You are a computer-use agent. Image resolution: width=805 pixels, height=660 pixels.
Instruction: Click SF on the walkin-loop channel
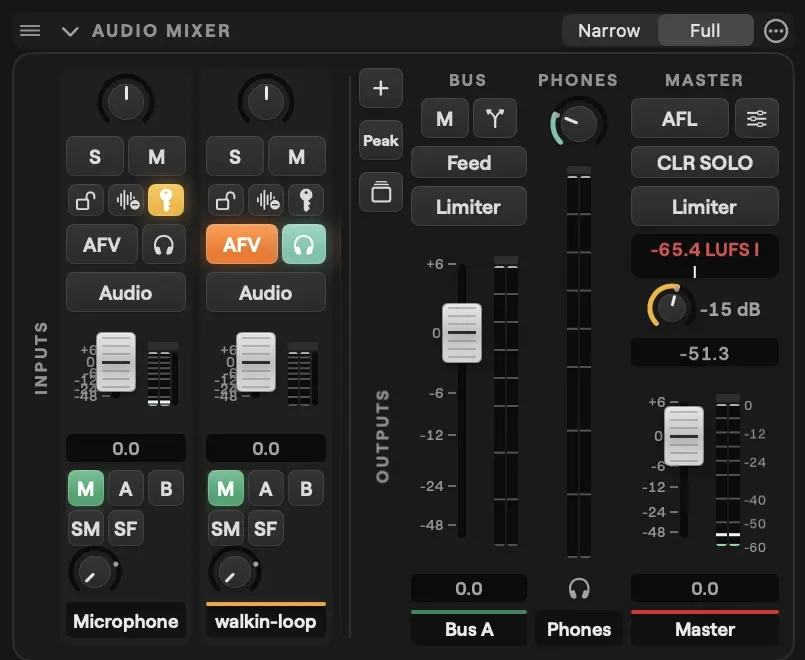pos(266,528)
